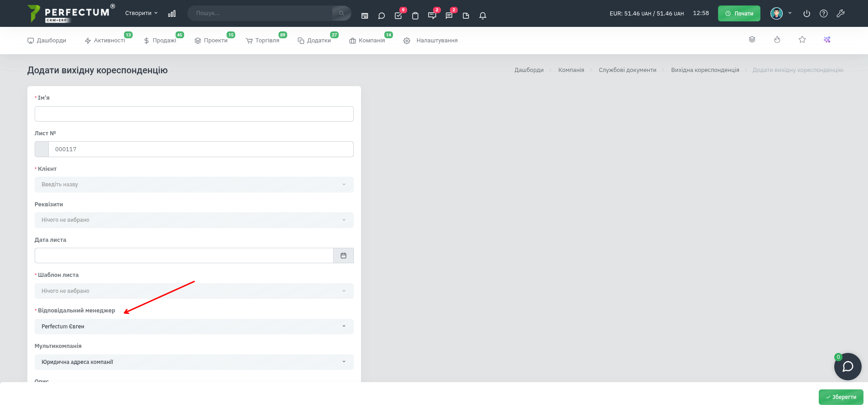Click the magnifier search button
The height and width of the screenshot is (409, 868).
click(341, 13)
